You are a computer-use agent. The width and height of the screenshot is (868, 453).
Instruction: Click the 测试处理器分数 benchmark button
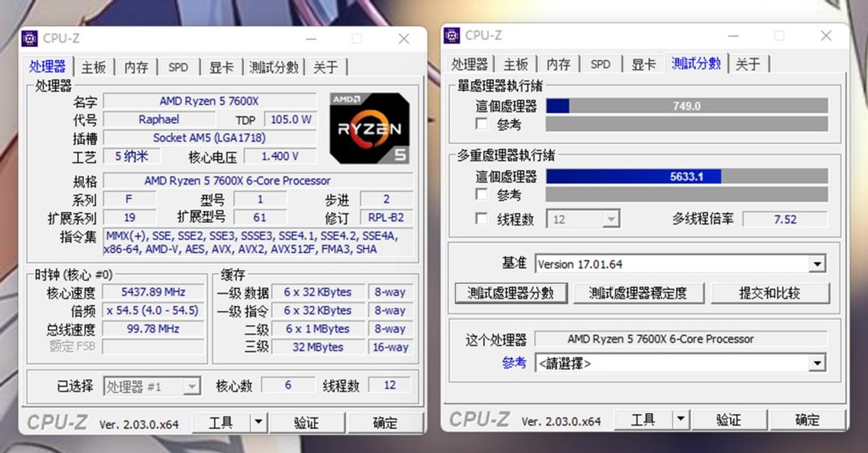click(x=511, y=293)
